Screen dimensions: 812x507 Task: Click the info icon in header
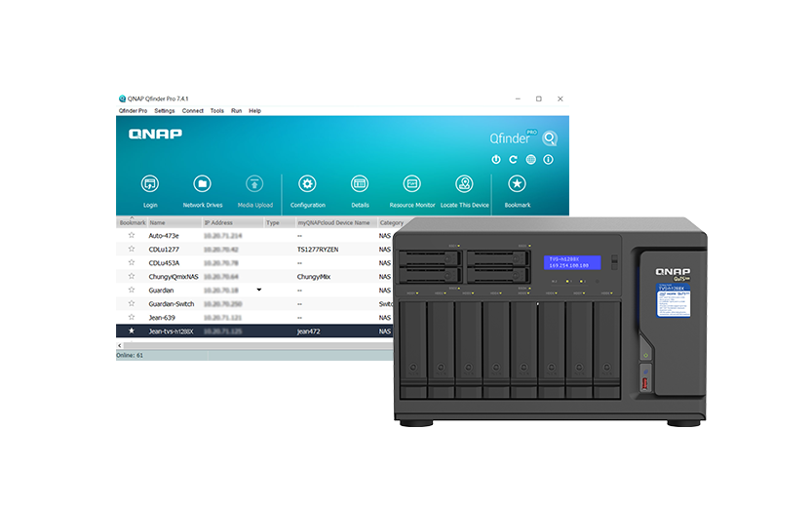point(548,159)
